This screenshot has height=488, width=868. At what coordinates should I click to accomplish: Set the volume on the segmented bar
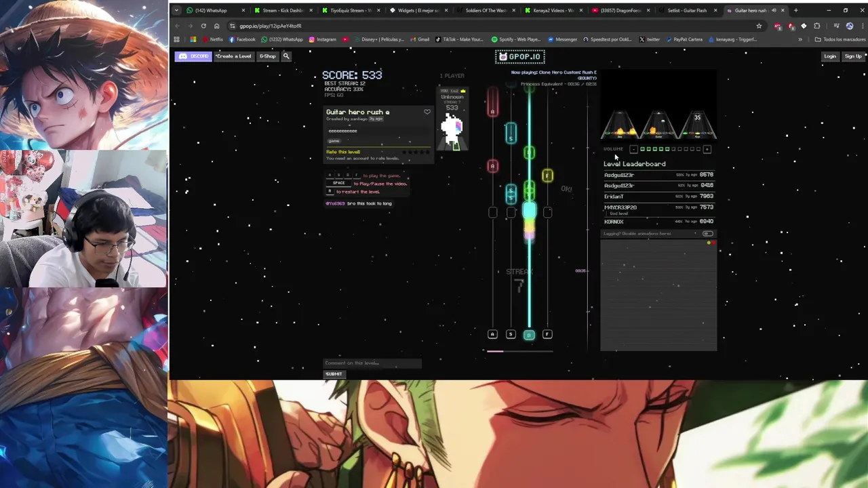point(670,149)
